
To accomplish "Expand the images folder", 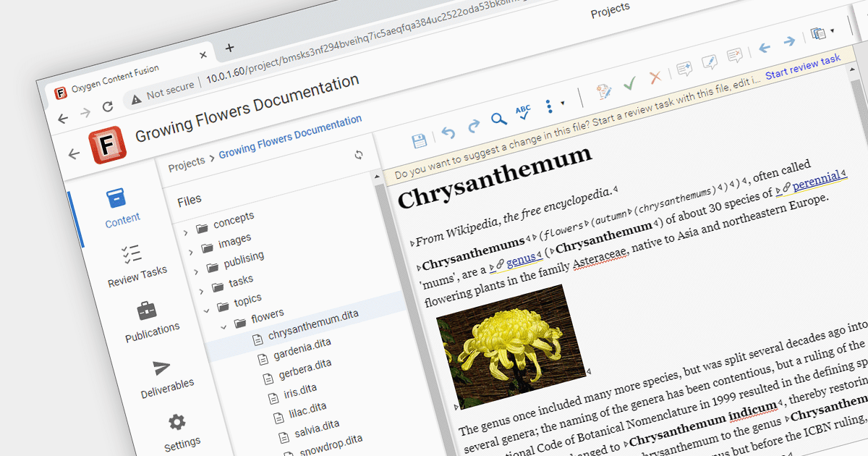I will coord(191,251).
